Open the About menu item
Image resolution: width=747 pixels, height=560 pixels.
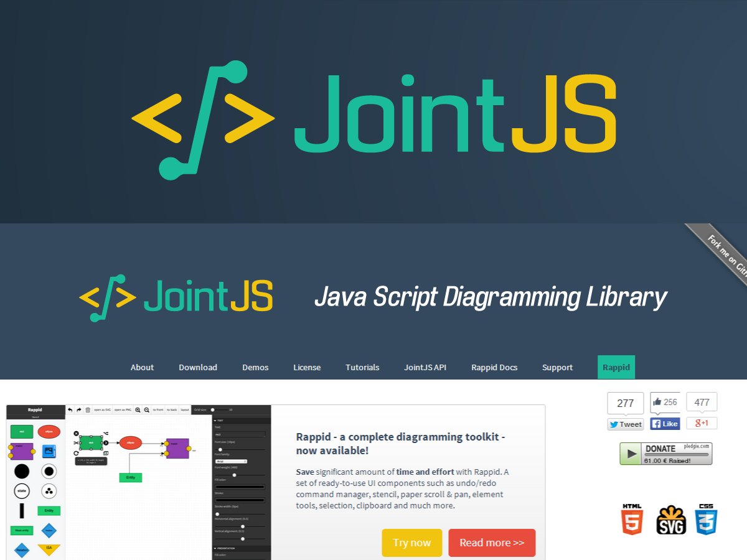(142, 367)
